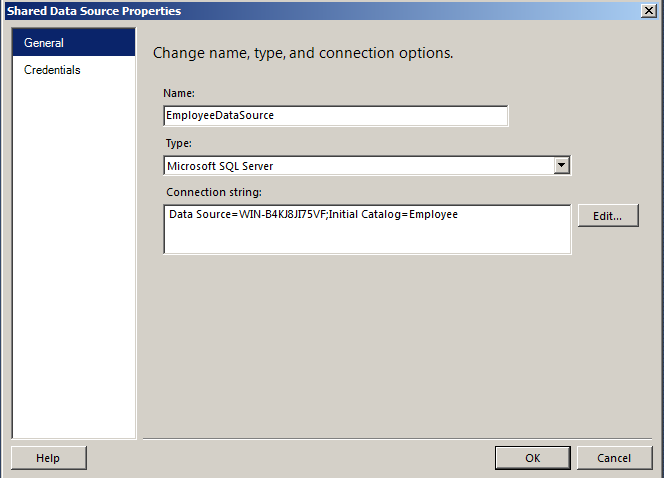This screenshot has height=478, width=664.
Task: Click the Name field containing EmployeeDataSource
Action: [x=336, y=116]
